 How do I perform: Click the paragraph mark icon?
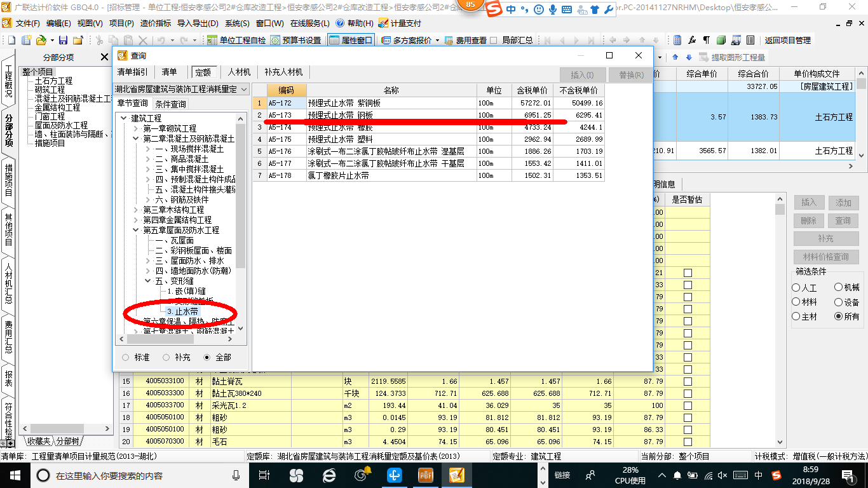coord(707,40)
